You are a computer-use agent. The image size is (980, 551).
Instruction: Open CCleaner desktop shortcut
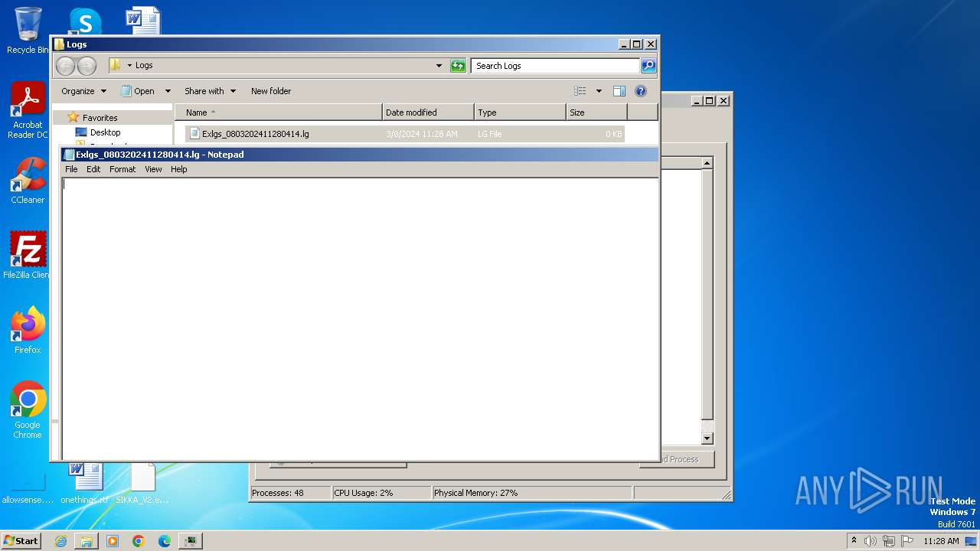click(28, 181)
